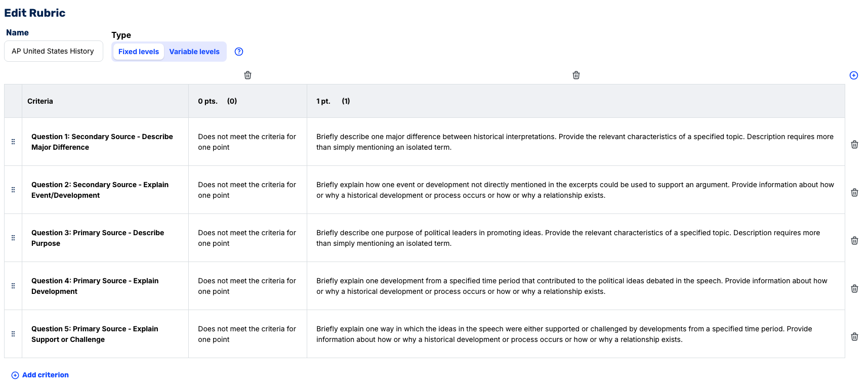Select Question 1 Describe Major Difference title

coord(102,142)
